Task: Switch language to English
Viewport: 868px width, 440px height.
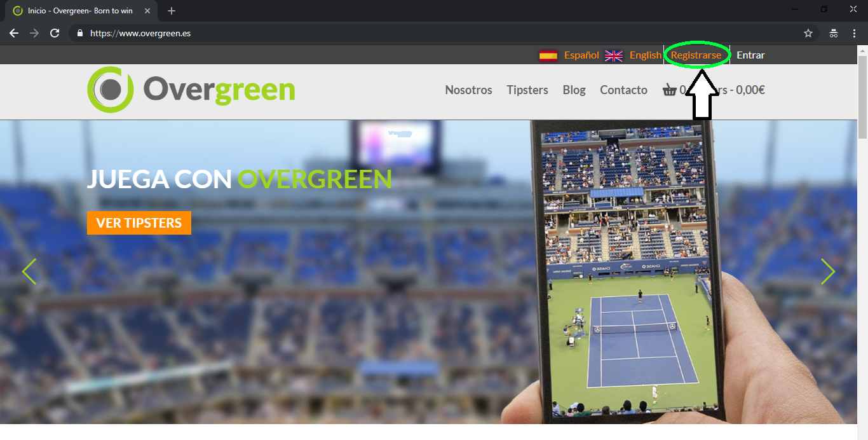Action: coord(646,55)
